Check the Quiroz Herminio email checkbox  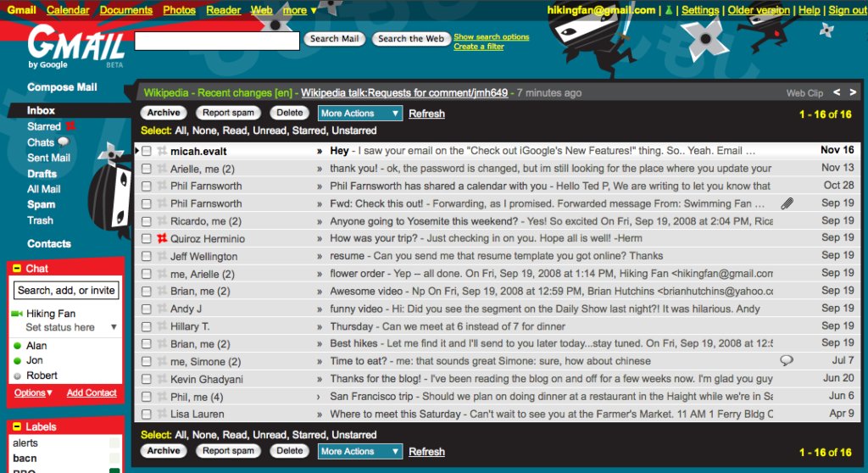pos(147,239)
